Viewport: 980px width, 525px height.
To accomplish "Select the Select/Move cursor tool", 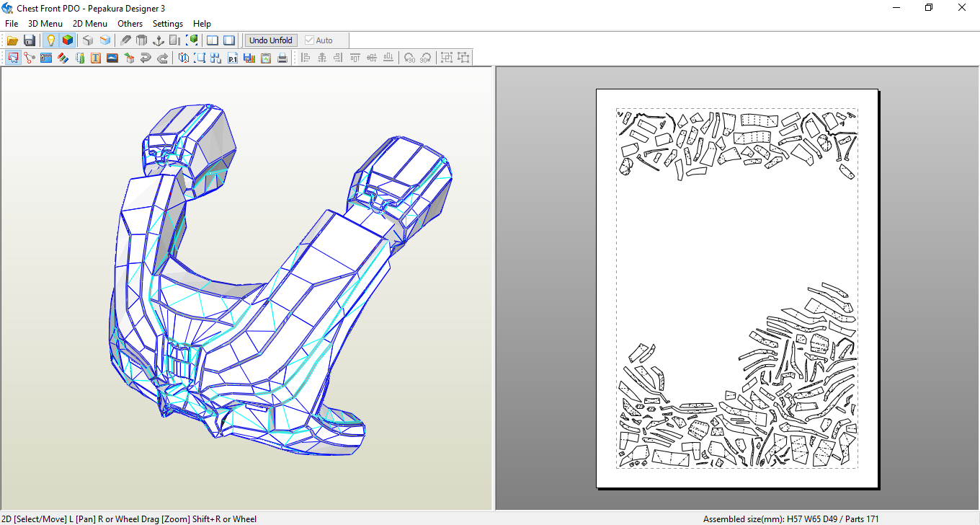I will (x=13, y=58).
